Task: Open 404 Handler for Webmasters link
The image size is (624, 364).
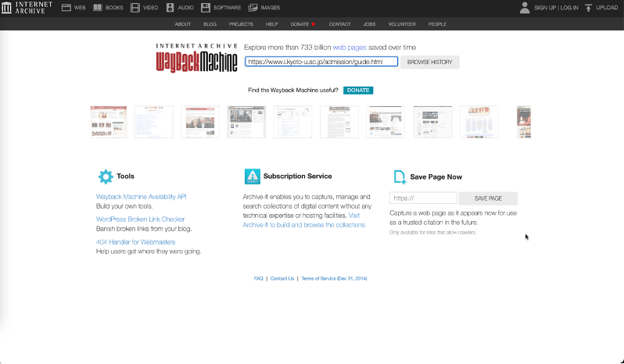Action: [135, 241]
